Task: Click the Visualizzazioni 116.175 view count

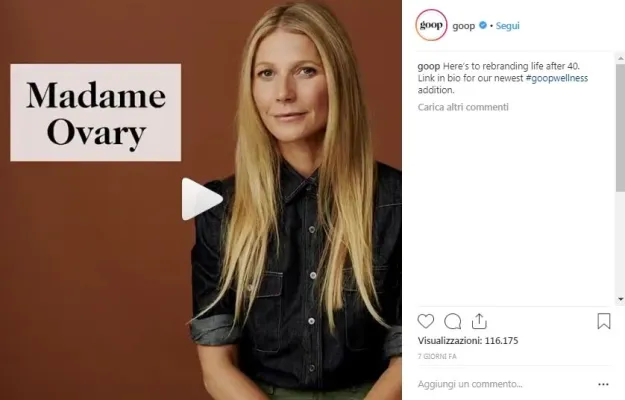Action: [x=468, y=341]
